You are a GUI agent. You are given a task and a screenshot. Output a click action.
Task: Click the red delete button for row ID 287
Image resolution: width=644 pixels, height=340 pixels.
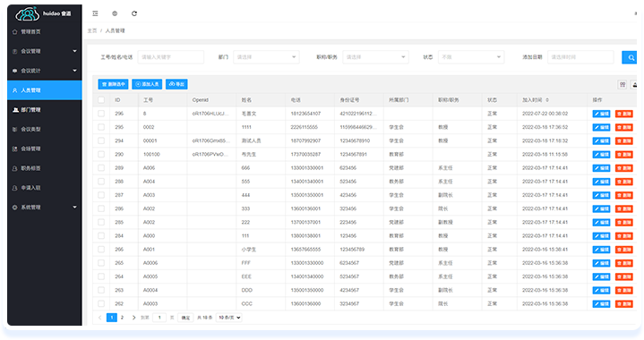(624, 195)
